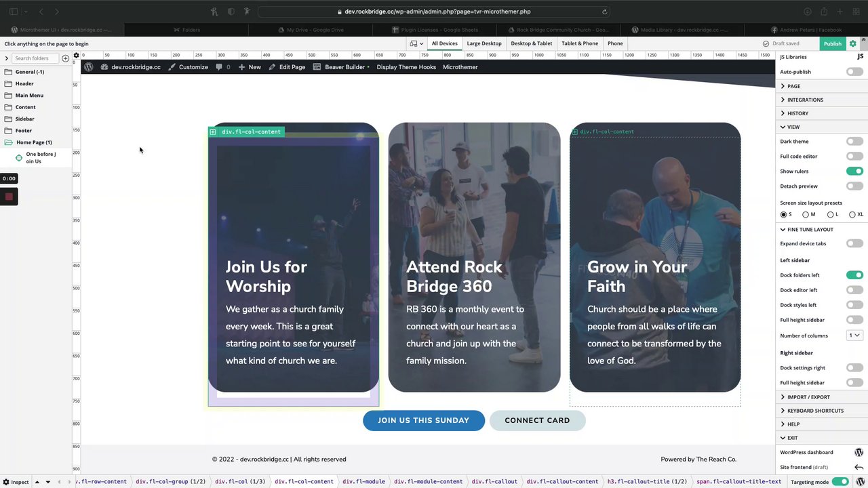Click in the Search folders field
Viewport: 868px width, 488px height.
tap(35, 58)
